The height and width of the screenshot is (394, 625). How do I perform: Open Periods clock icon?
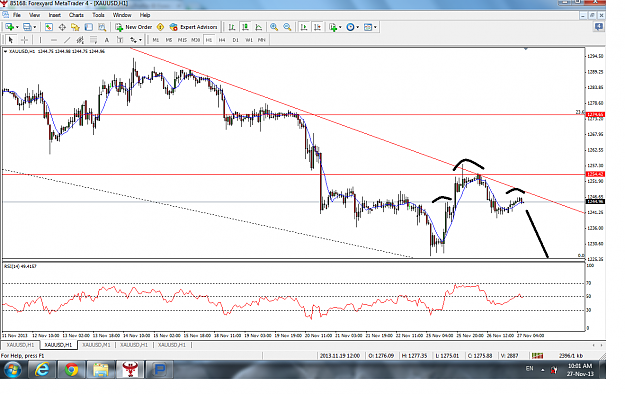coord(350,27)
